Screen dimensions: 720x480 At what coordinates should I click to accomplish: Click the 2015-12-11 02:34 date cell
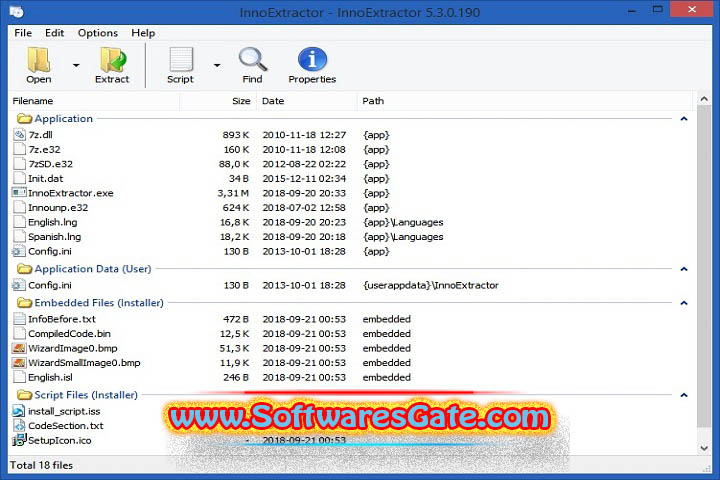[x=304, y=178]
